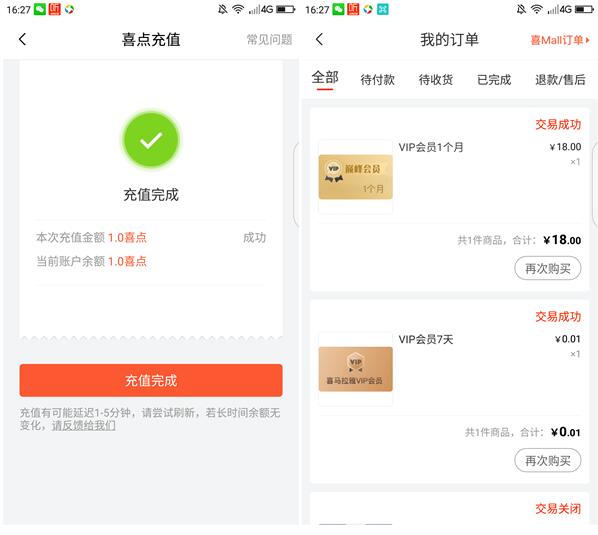Tap the orange 充值完成 button
The height and width of the screenshot is (535, 598).
tap(151, 381)
